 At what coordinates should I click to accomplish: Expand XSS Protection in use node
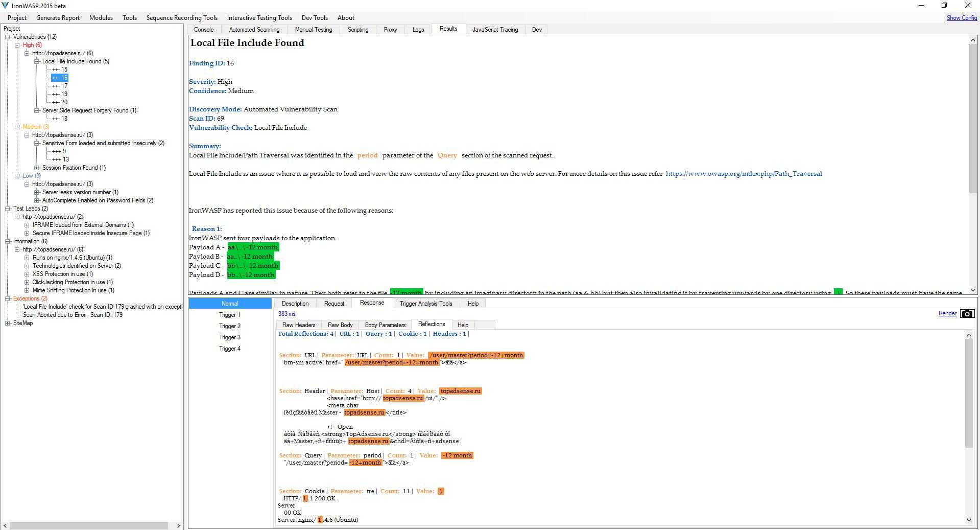click(27, 274)
